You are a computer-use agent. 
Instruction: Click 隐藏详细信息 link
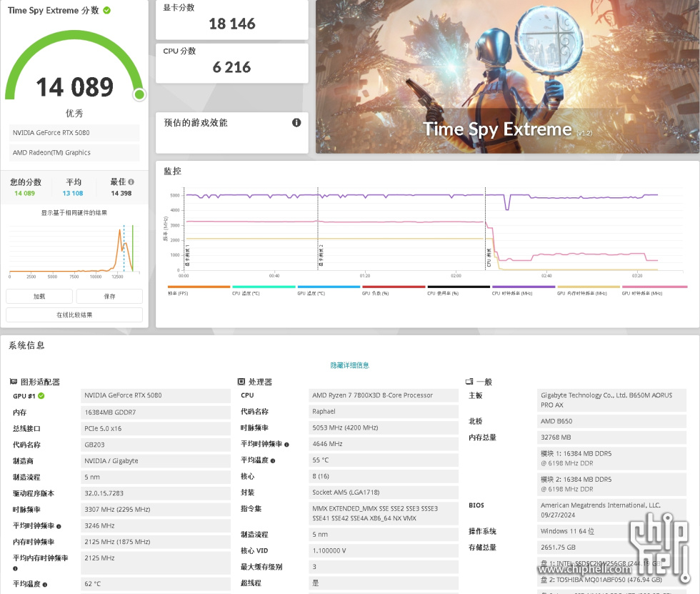point(349,365)
